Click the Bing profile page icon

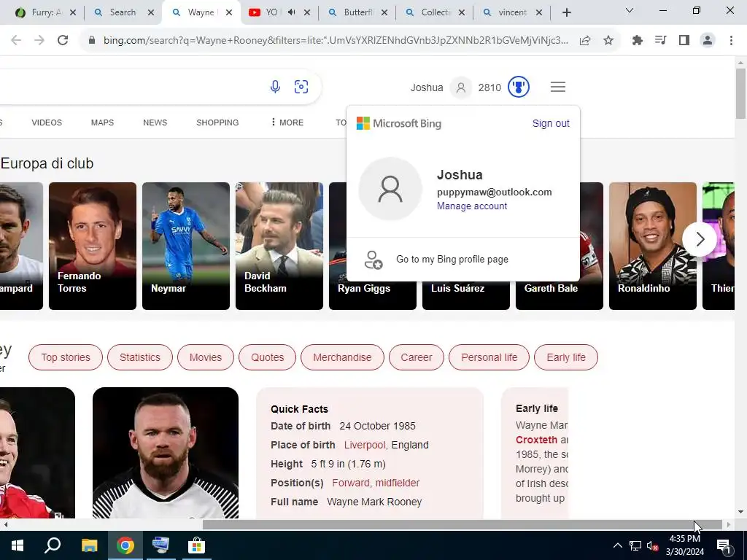373,260
